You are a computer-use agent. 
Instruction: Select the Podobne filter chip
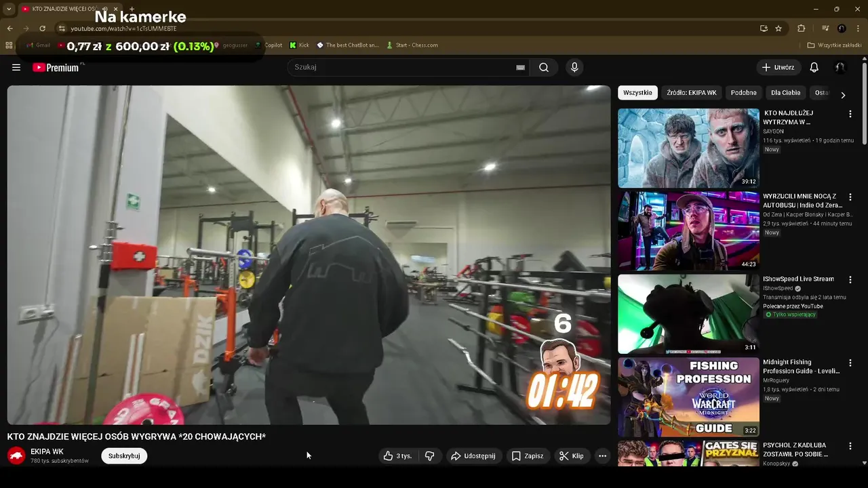point(743,93)
